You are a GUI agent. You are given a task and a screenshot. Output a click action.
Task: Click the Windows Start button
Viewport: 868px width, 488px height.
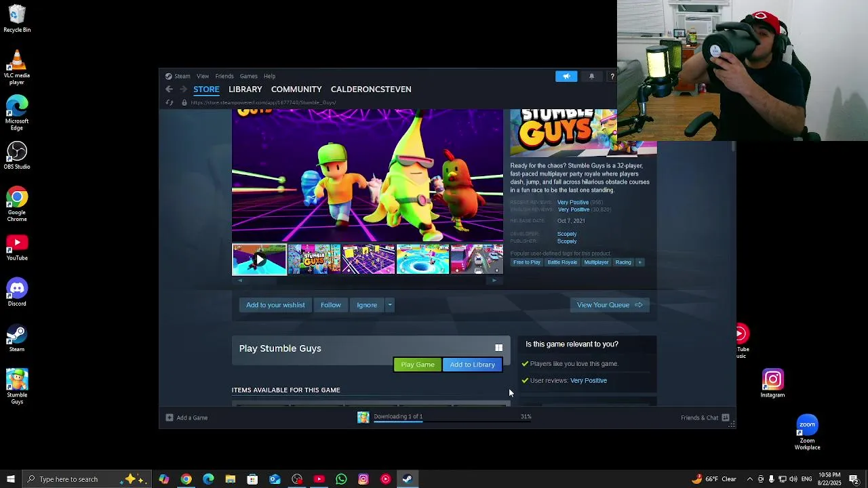pos(10,479)
